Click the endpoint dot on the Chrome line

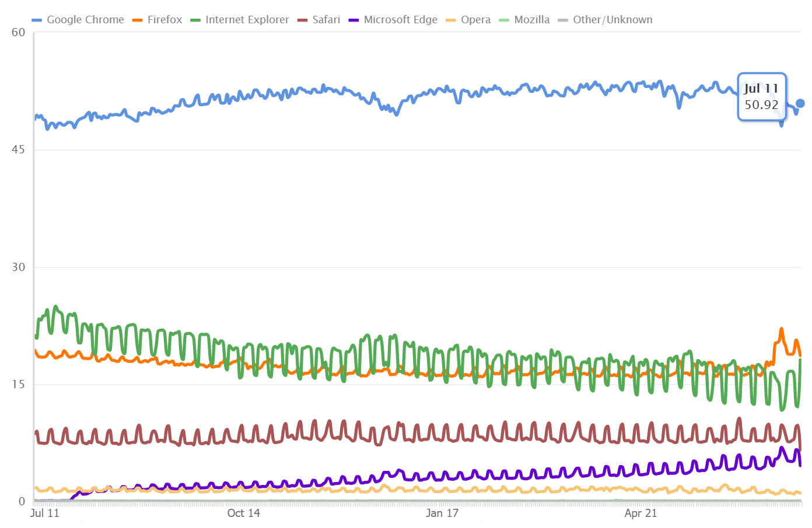pyautogui.click(x=800, y=102)
